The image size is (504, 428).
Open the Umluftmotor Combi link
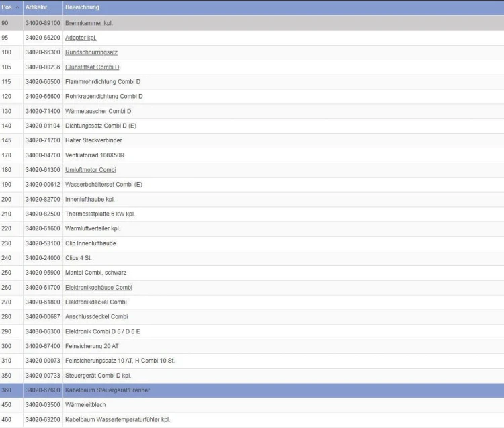[91, 170]
